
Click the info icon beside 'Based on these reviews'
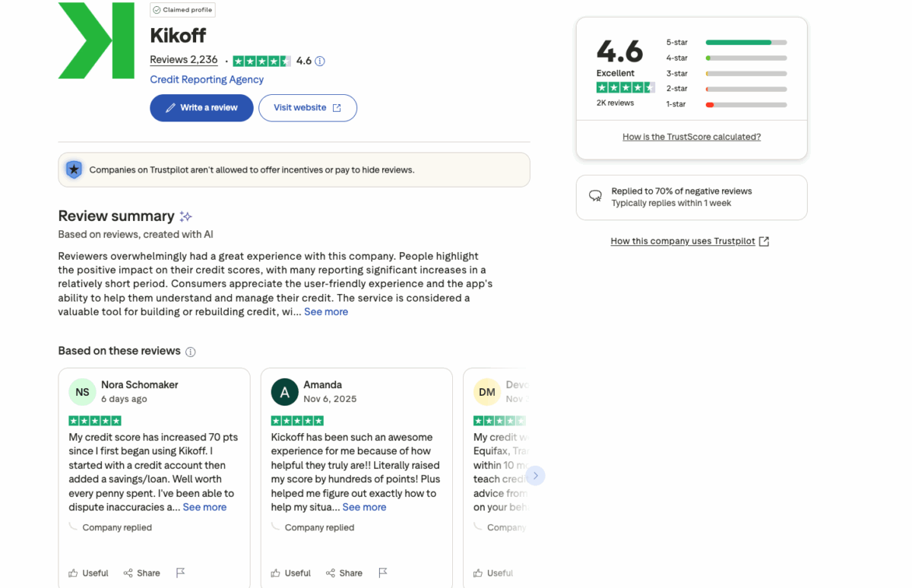190,352
